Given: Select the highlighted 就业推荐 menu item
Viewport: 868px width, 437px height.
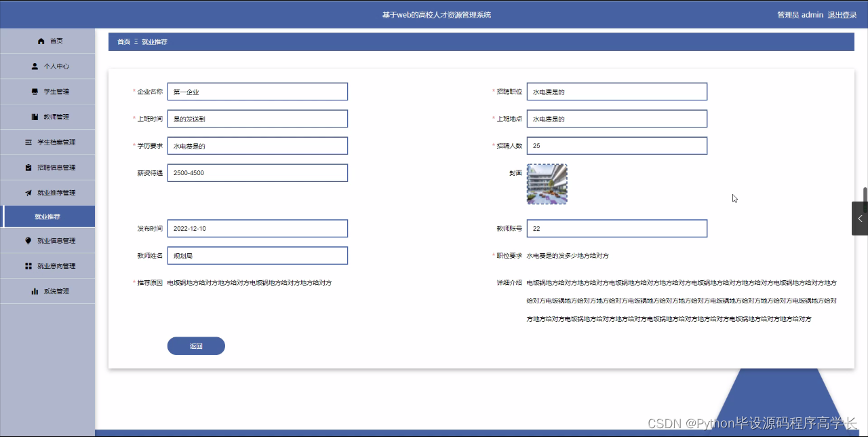Looking at the screenshot, I should 47,216.
